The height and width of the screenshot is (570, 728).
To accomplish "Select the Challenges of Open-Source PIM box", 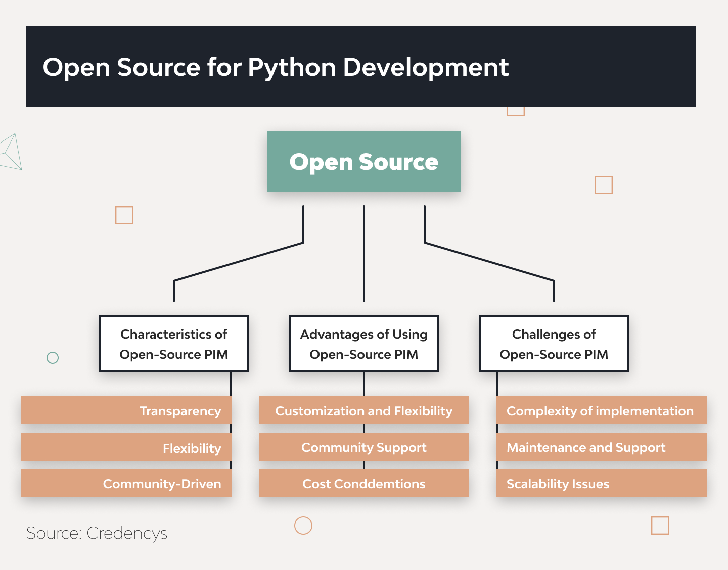I will click(554, 344).
